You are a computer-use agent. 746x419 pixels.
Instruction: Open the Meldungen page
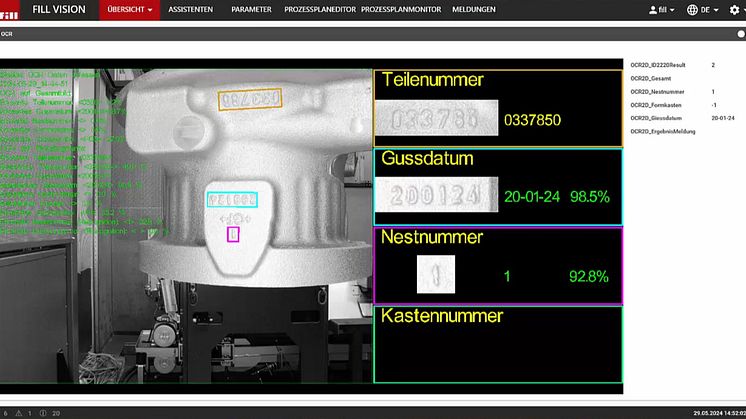(x=473, y=9)
